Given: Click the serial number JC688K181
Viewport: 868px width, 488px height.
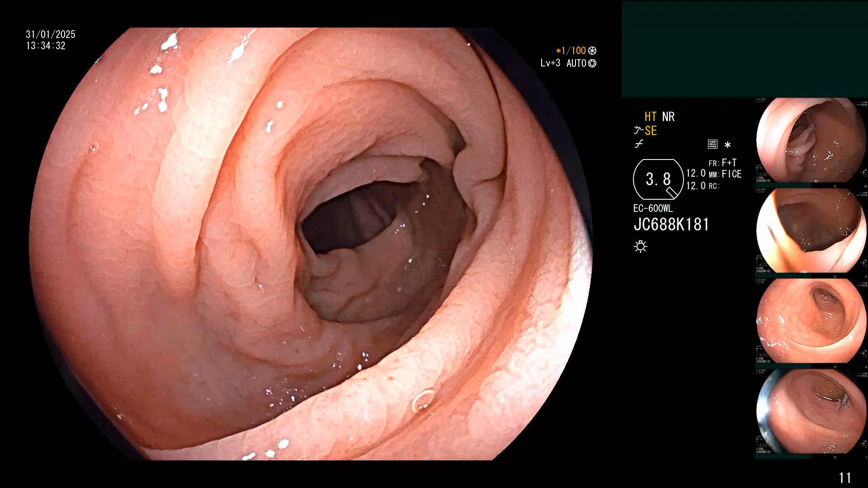Looking at the screenshot, I should [671, 225].
